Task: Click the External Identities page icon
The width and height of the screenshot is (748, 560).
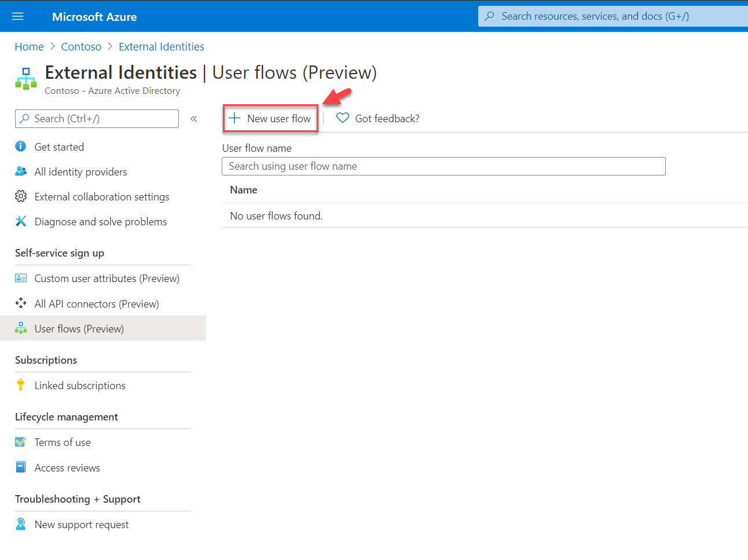Action: [25, 79]
